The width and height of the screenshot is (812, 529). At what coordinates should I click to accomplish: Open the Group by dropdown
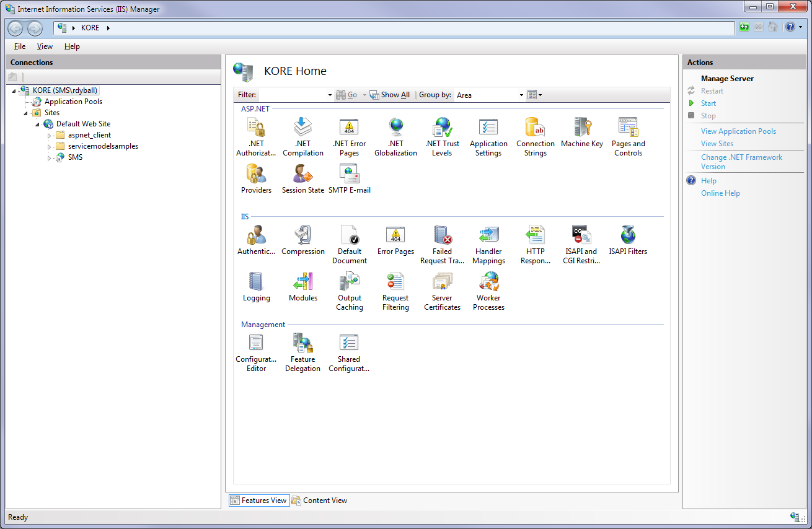[490, 95]
